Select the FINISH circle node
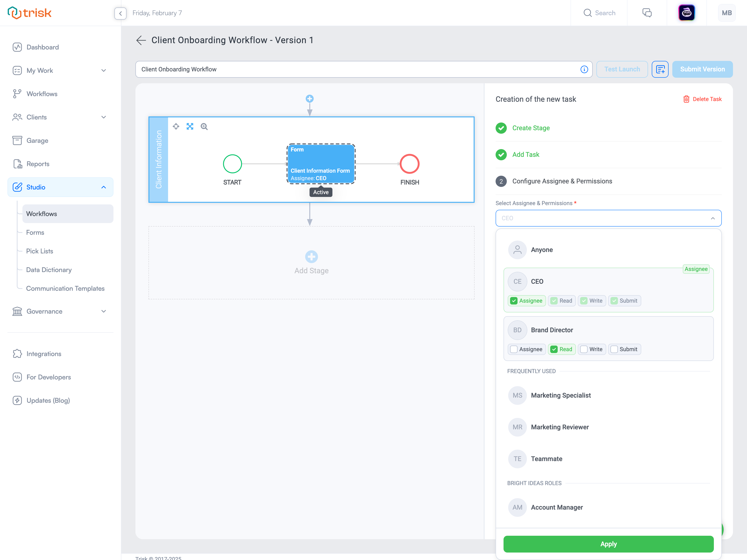 tap(409, 164)
